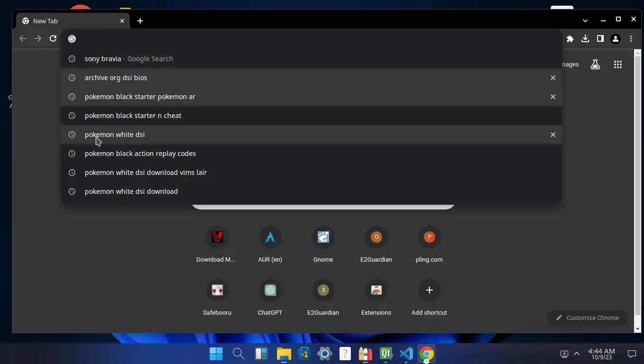644x364 pixels.
Task: Open the Extensions puzzle icon
Action: pos(570,39)
